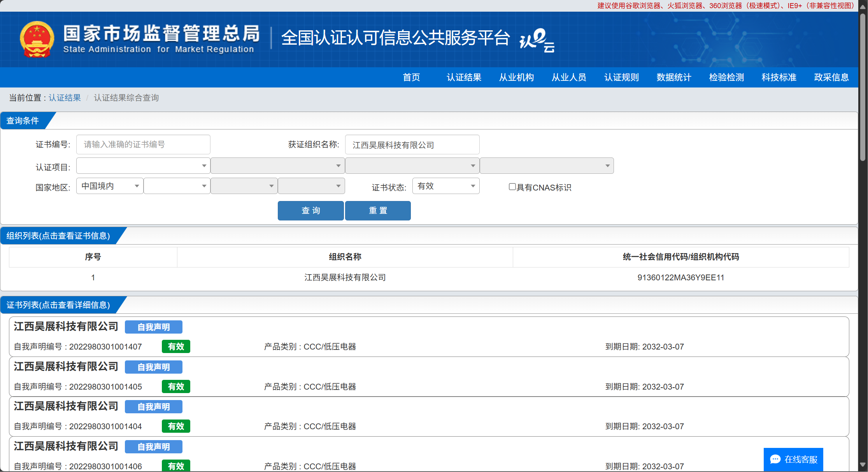
Task: Click the 统一社会信用代码/组织机构代码 column header
Action: (x=681, y=257)
